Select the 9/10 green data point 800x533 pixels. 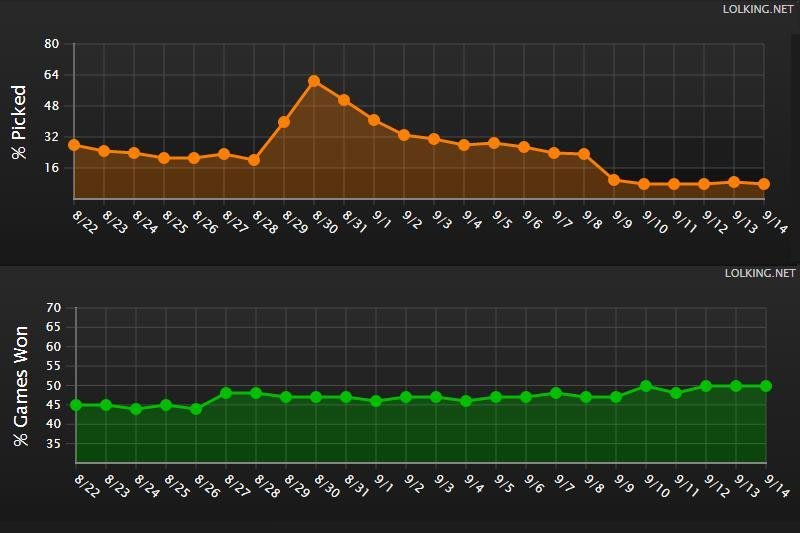click(646, 386)
